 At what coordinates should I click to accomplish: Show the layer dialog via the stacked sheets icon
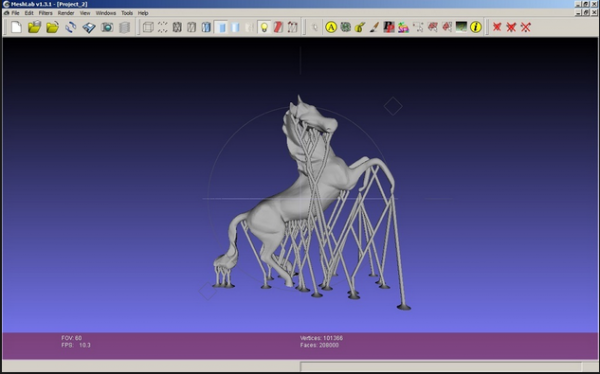tap(124, 27)
